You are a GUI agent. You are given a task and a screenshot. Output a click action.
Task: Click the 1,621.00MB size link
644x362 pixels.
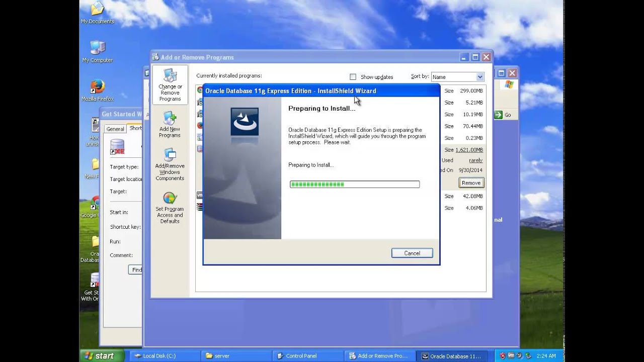point(469,150)
